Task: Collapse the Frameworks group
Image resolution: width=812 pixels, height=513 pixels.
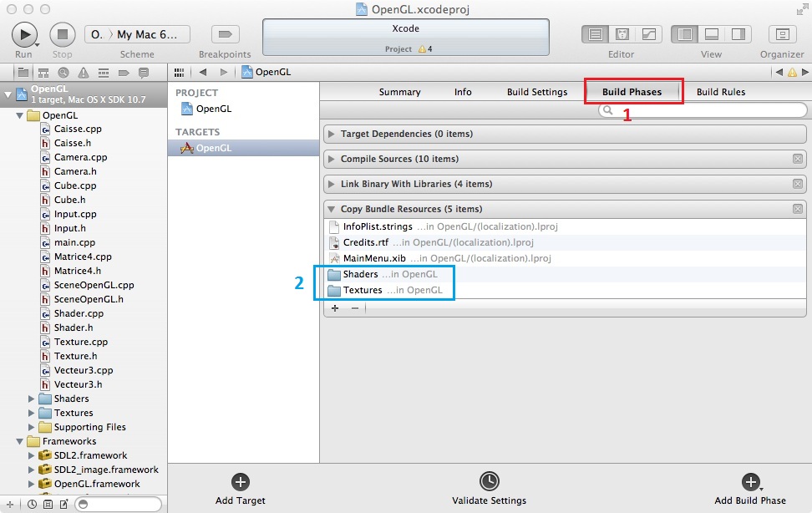Action: [x=20, y=441]
